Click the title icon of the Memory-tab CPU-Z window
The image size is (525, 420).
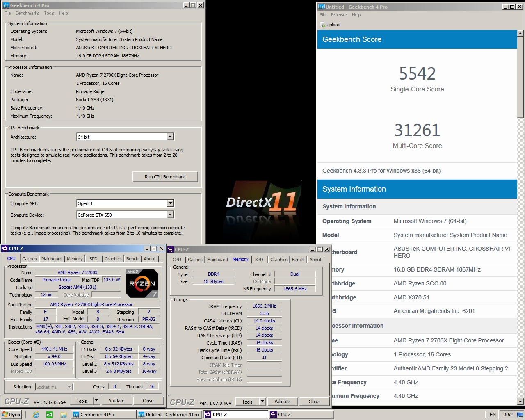tap(171, 249)
